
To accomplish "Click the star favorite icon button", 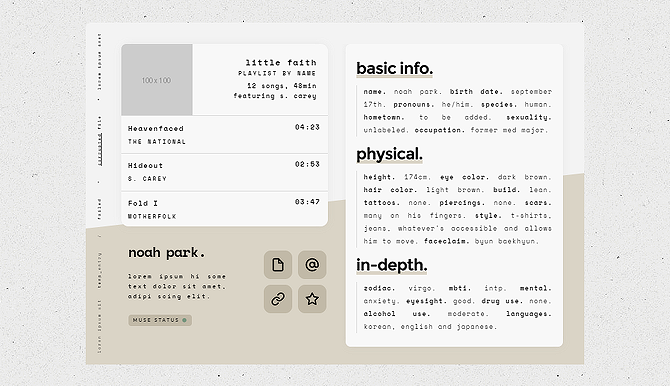I will 312,299.
